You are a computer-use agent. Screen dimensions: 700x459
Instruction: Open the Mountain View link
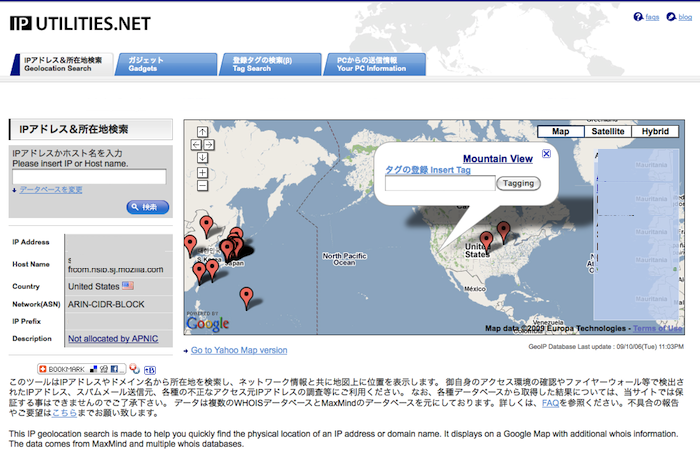pos(498,159)
